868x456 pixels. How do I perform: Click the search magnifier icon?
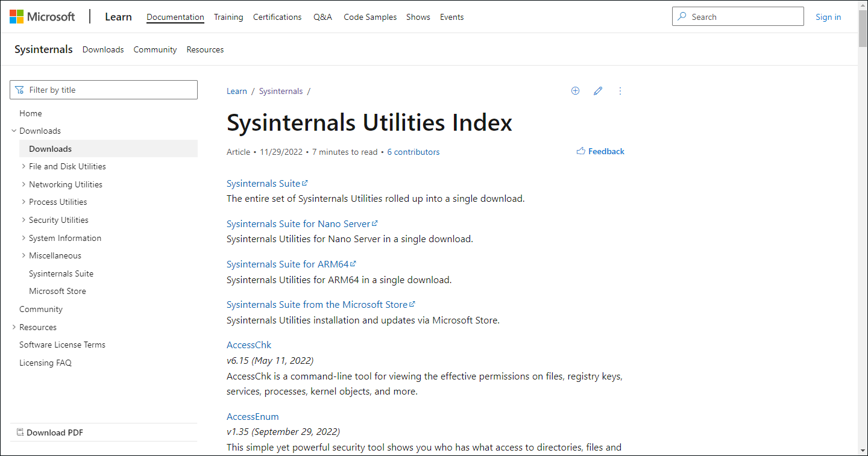[x=682, y=16]
